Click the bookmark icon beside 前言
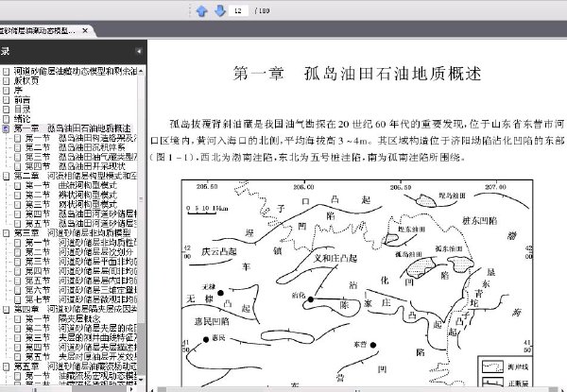 pyautogui.click(x=6, y=100)
